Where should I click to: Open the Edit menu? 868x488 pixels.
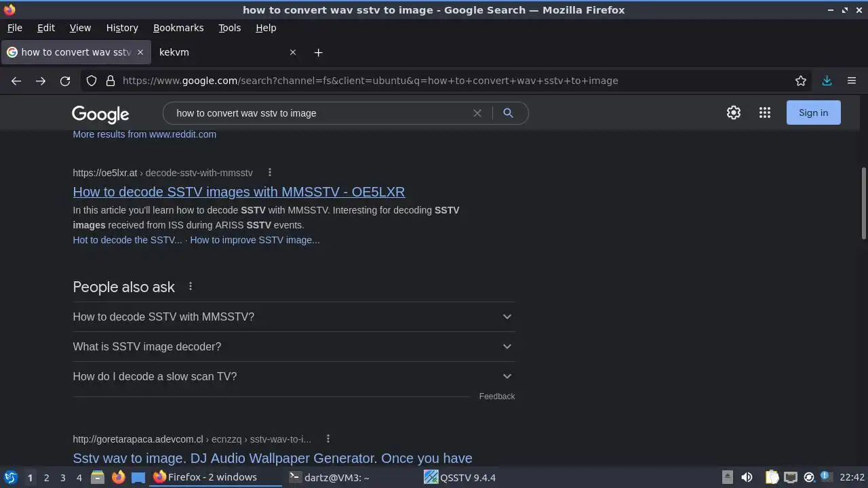pos(46,28)
